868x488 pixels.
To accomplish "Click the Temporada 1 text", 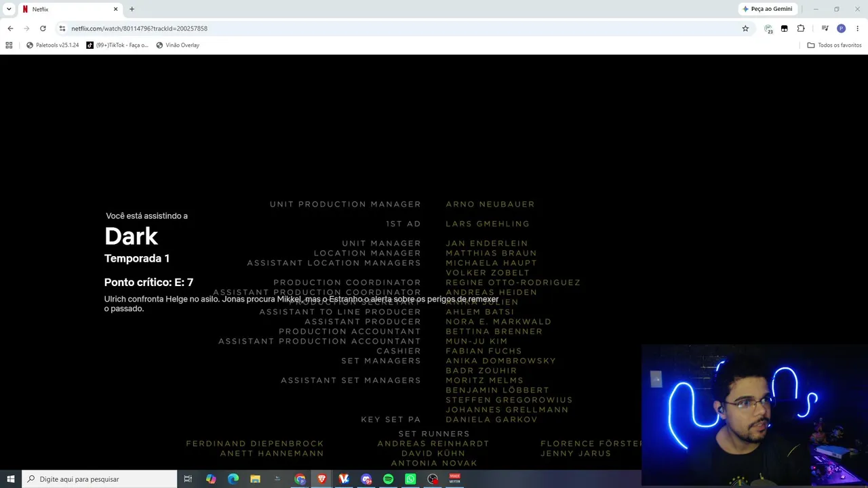I will click(x=137, y=258).
